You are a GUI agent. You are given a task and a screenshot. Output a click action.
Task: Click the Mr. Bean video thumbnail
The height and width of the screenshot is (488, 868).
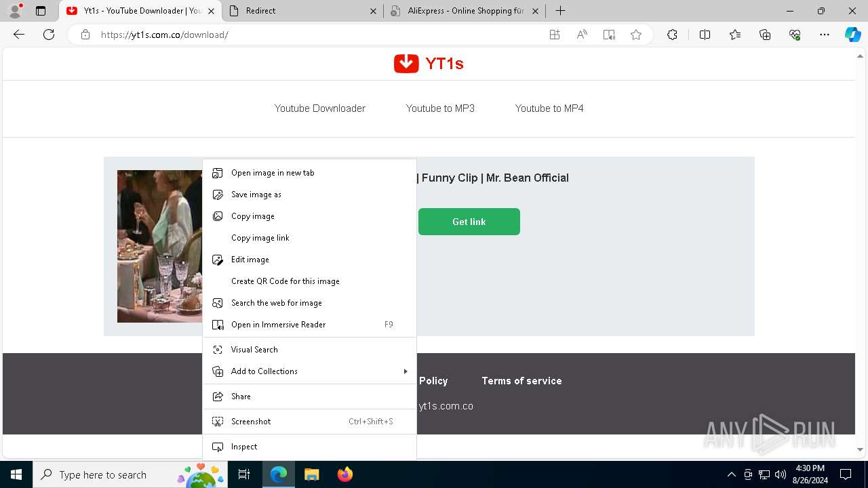[x=160, y=246]
